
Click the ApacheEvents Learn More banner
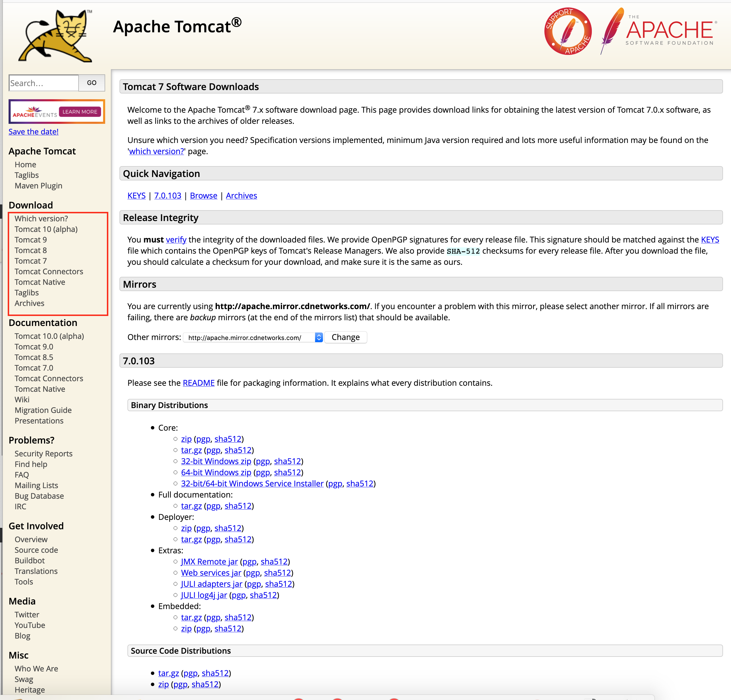pos(57,112)
